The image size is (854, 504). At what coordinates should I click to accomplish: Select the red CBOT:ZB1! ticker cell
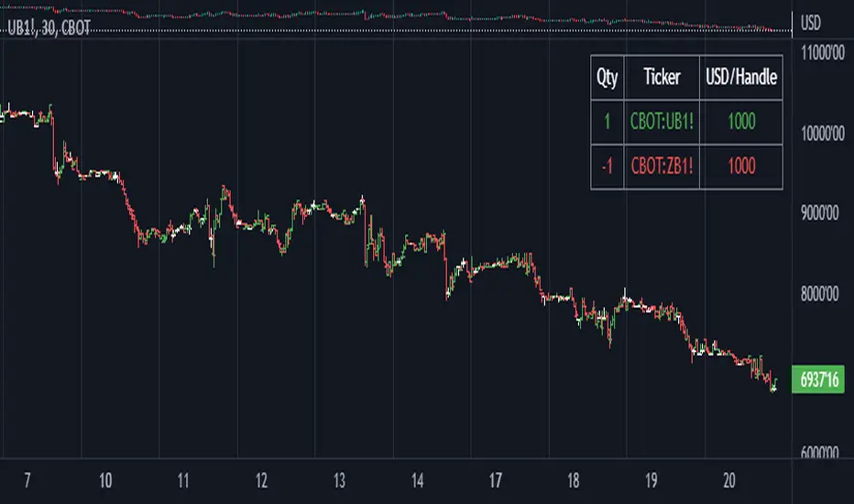point(662,167)
